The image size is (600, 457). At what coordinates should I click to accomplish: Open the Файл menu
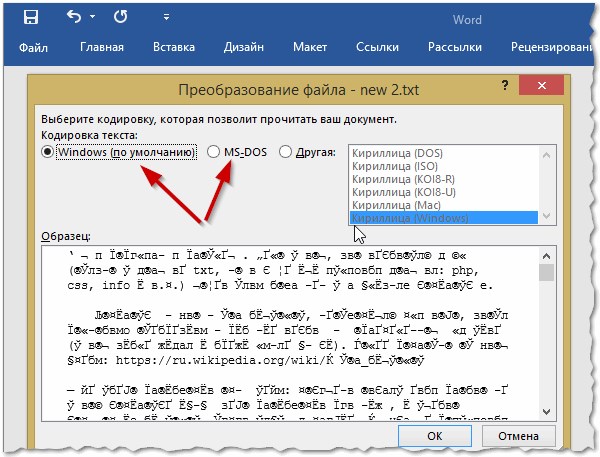[33, 47]
